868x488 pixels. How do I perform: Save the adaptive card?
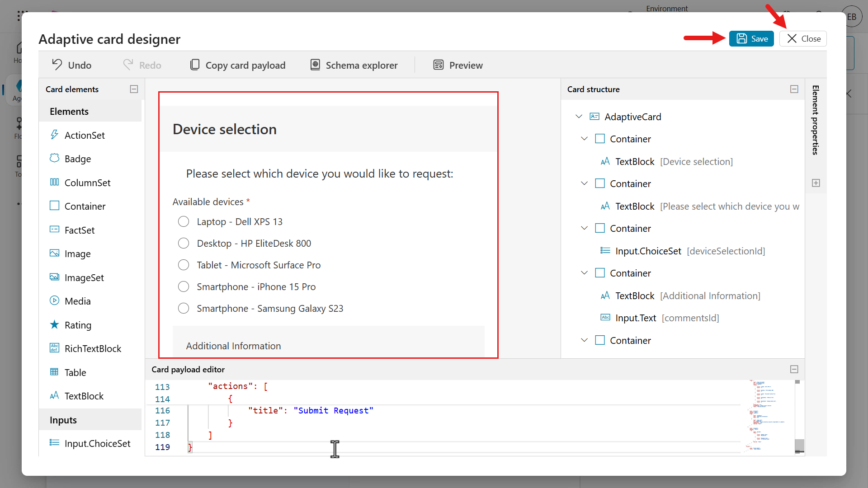tap(751, 39)
